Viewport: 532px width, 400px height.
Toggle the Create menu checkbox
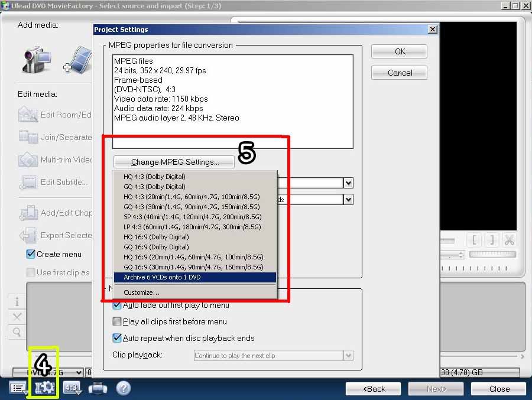click(x=31, y=254)
